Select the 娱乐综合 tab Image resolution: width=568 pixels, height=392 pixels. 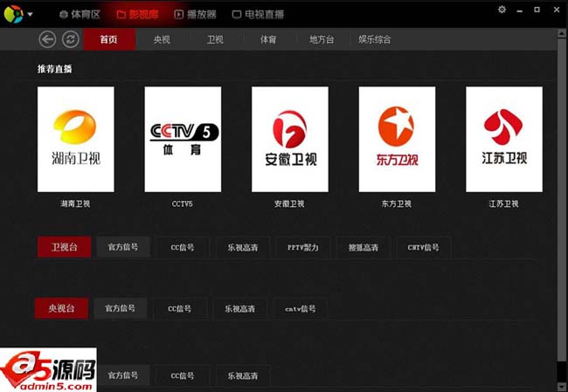[x=375, y=39]
